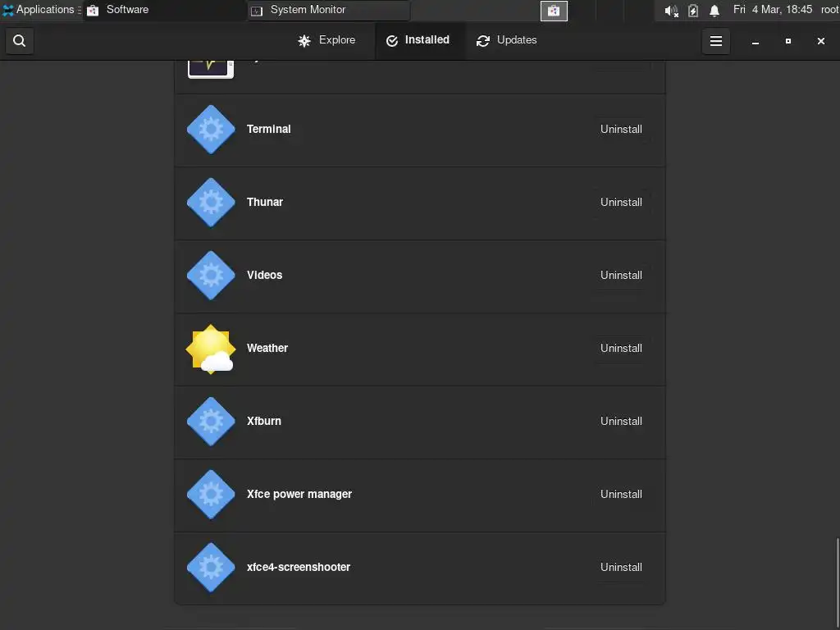Screen dimensions: 840x630
Task: Open the search in Software
Action: click(x=20, y=41)
